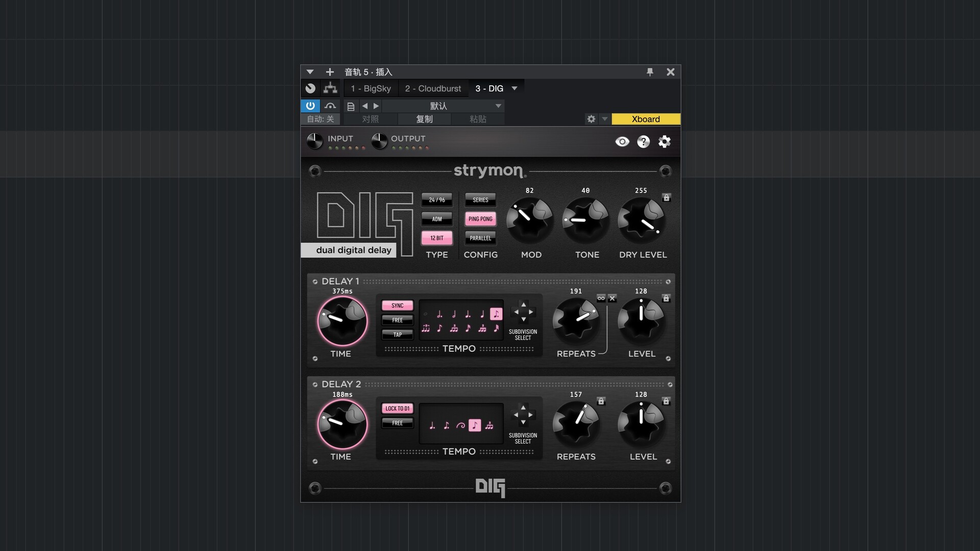Click the Dry Level lock icon
Screen dimensions: 980x551
pos(666,197)
